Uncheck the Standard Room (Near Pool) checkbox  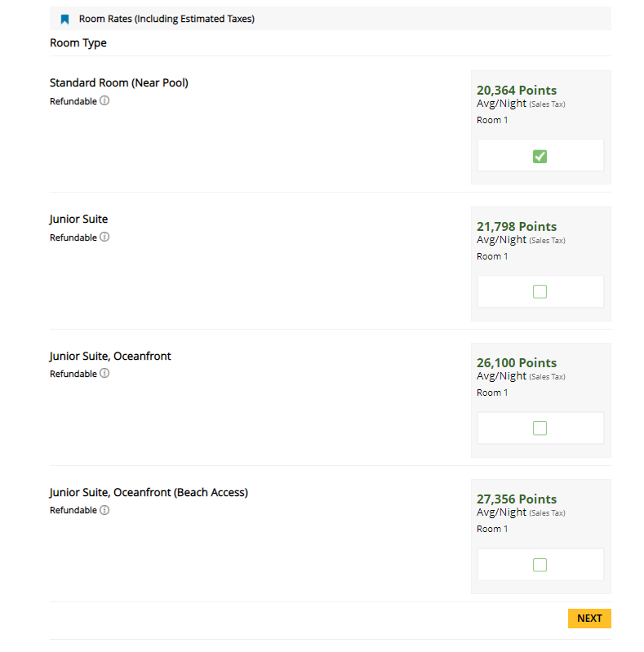[540, 157]
